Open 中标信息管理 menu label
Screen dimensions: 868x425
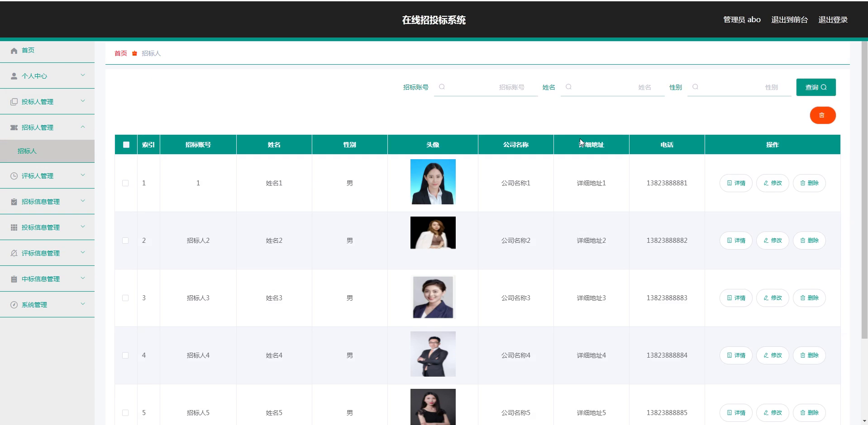point(41,279)
